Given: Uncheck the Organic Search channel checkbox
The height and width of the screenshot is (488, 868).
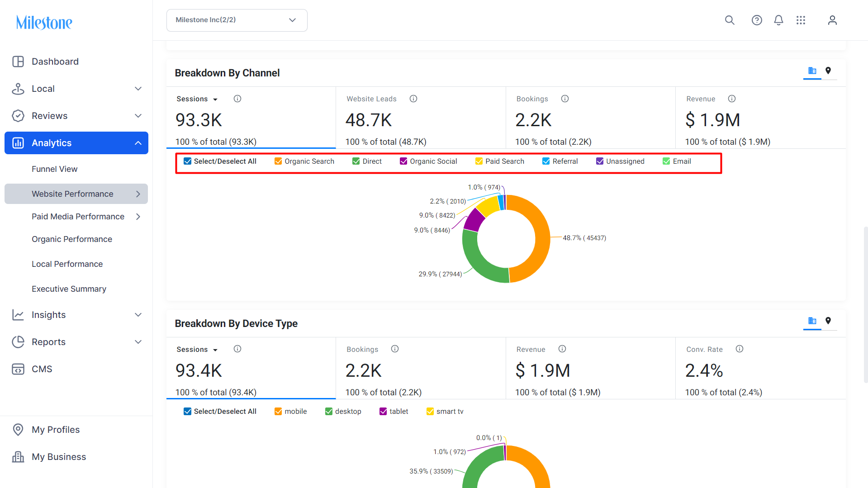Looking at the screenshot, I should click(278, 161).
